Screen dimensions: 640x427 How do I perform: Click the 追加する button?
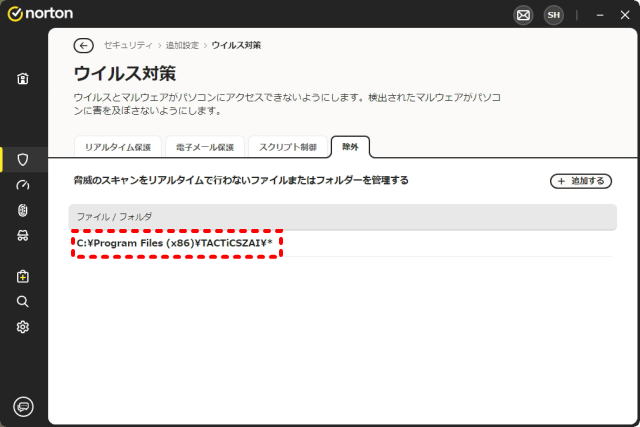[x=581, y=181]
